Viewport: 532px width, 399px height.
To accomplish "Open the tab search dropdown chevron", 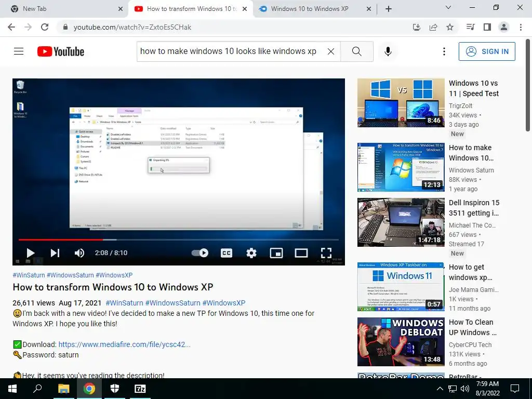I will [x=448, y=7].
